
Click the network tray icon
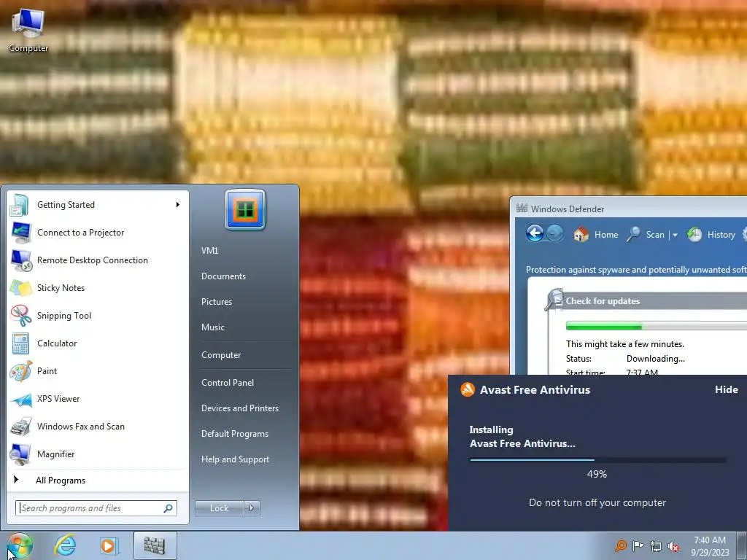(x=656, y=546)
